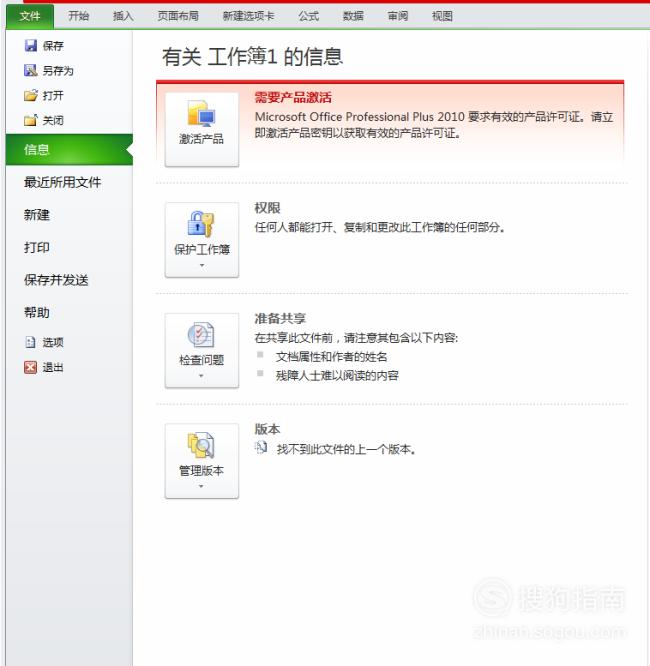Click the 残障人士难以阅读的内容 item
The height and width of the screenshot is (666, 650).
[337, 375]
